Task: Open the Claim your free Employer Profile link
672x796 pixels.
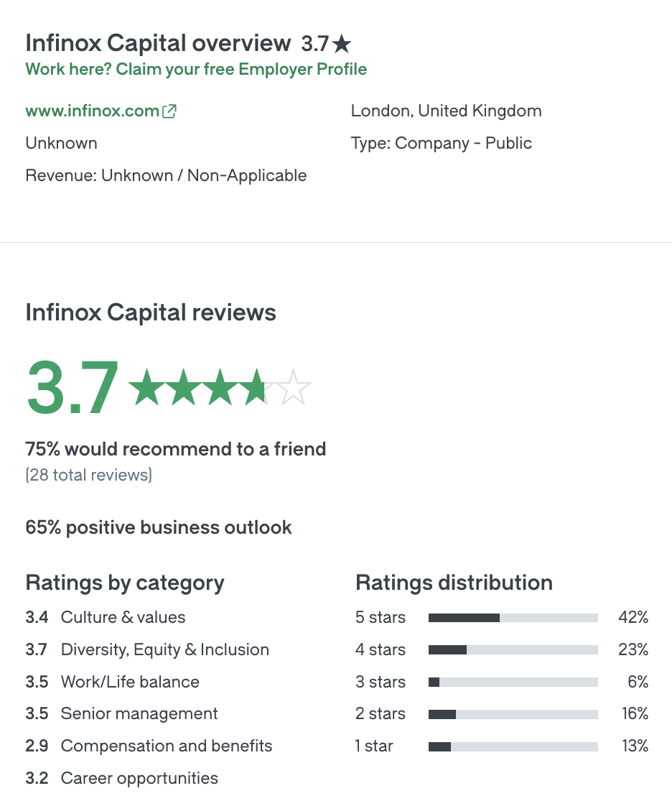Action: click(196, 69)
